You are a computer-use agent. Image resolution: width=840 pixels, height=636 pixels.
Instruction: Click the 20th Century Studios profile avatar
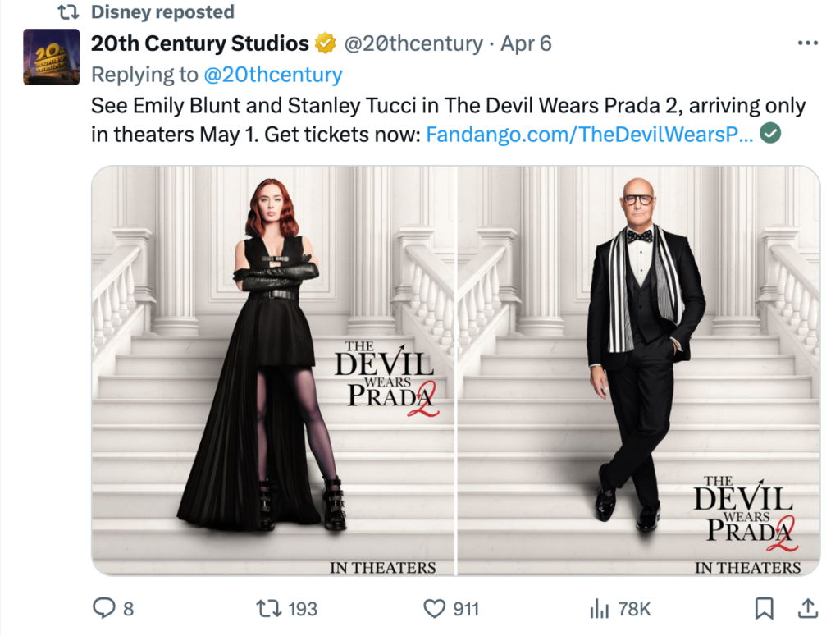point(51,57)
